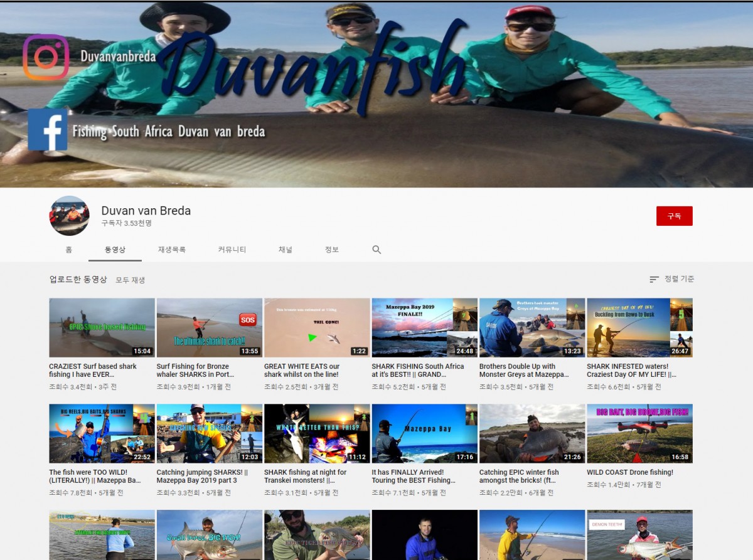Open the Playlists (재생목록) tab

pyautogui.click(x=171, y=250)
